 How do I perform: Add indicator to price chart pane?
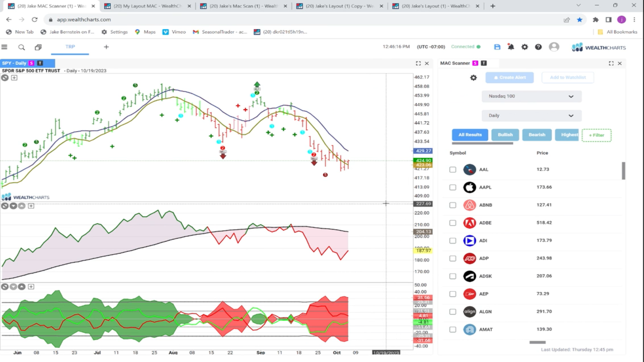point(14,78)
